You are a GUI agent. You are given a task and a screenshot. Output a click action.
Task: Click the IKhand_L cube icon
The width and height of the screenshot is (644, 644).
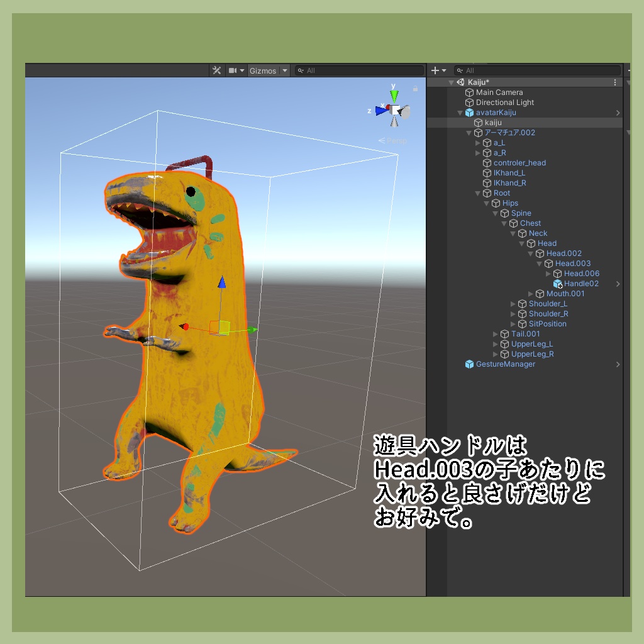coord(487,173)
